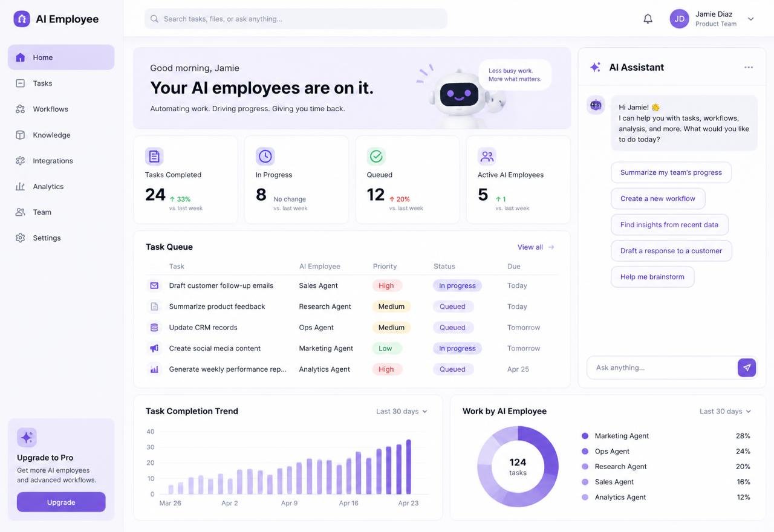Image resolution: width=774 pixels, height=532 pixels.
Task: Open Workflows in sidebar
Action: (x=61, y=109)
